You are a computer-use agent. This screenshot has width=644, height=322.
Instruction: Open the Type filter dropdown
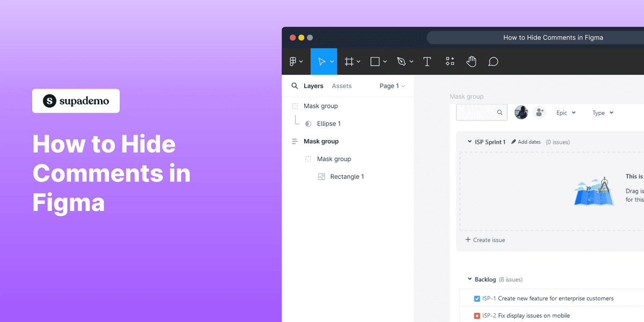[602, 113]
